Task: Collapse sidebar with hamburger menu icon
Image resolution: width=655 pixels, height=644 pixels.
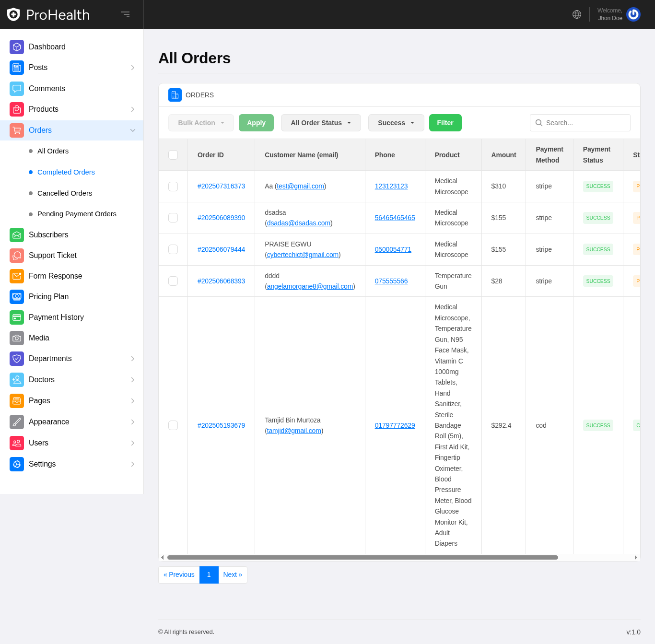Action: [x=125, y=14]
